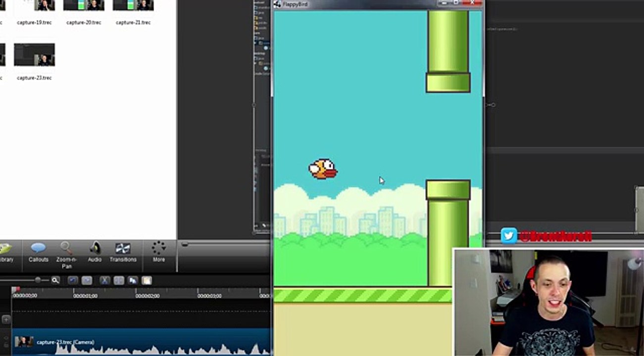Screen dimensions: 644x356
Task: Click the timeline zoom magnifier icon
Action: click(55, 280)
